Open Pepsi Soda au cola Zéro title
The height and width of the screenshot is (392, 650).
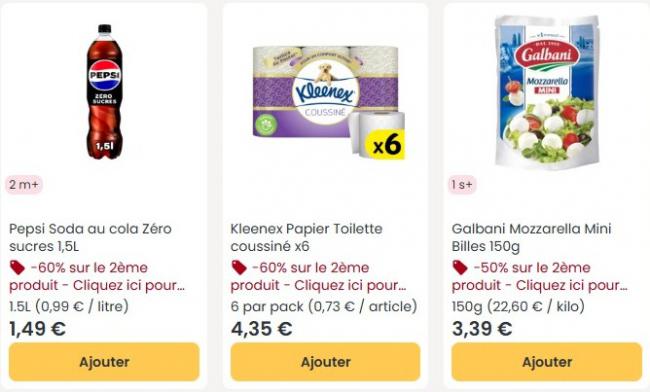[90, 237]
